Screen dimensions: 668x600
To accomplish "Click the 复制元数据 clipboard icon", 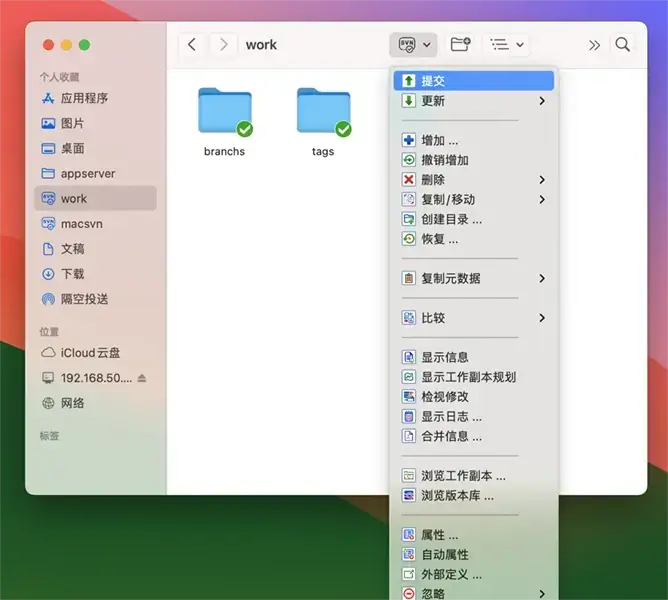I will 409,278.
